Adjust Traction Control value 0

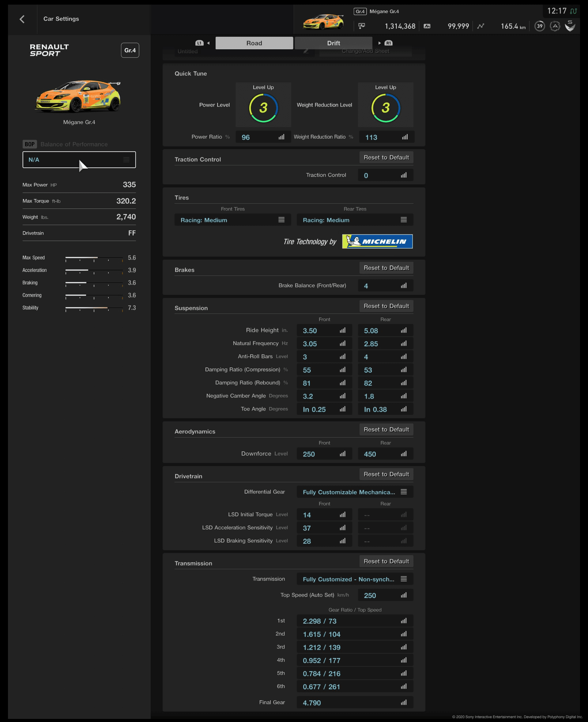point(386,175)
